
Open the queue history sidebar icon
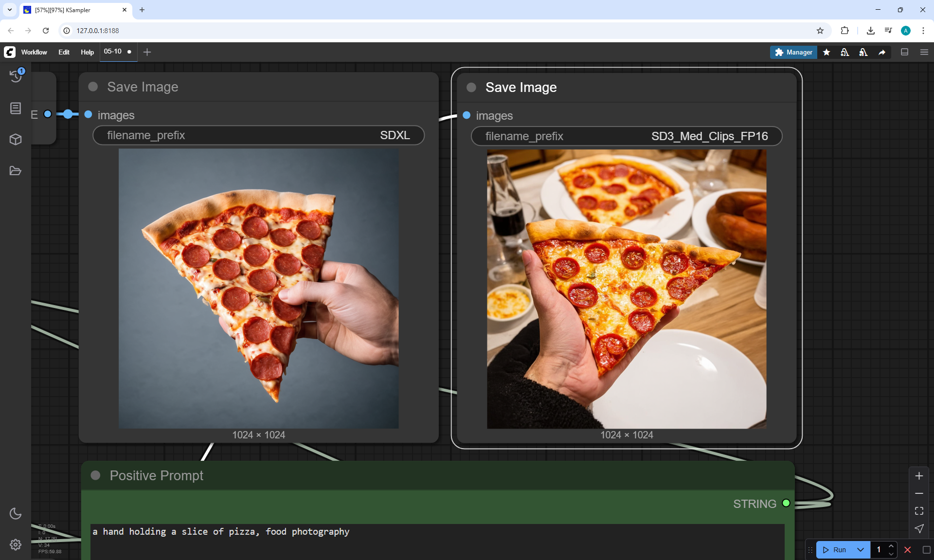(x=16, y=75)
